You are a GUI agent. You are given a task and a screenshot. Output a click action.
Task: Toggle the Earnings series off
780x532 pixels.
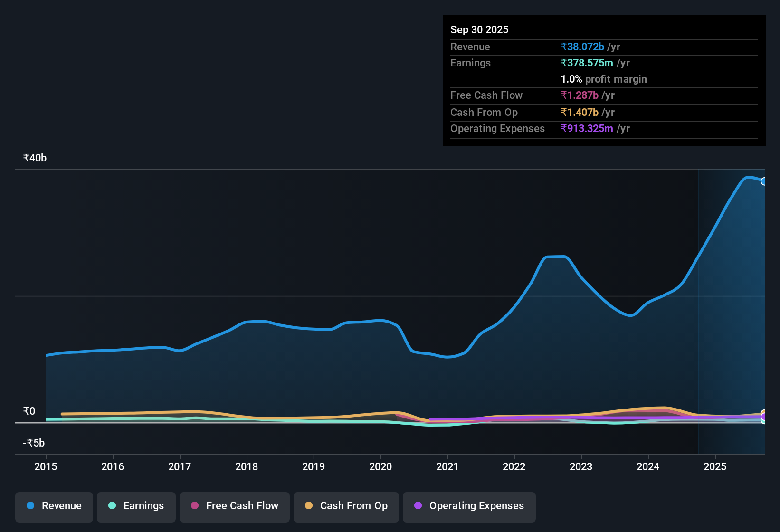pyautogui.click(x=136, y=506)
